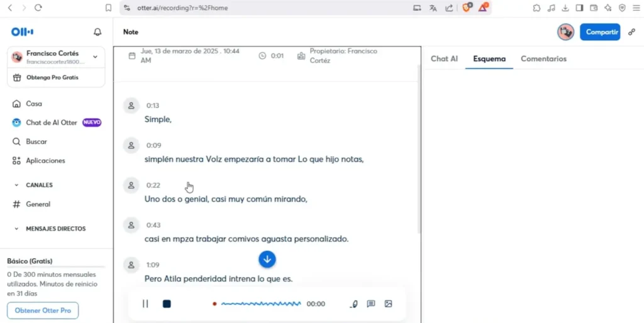Screen dimensions: 644x323
Task: Insert an image using the picture icon
Action: tap(388, 303)
